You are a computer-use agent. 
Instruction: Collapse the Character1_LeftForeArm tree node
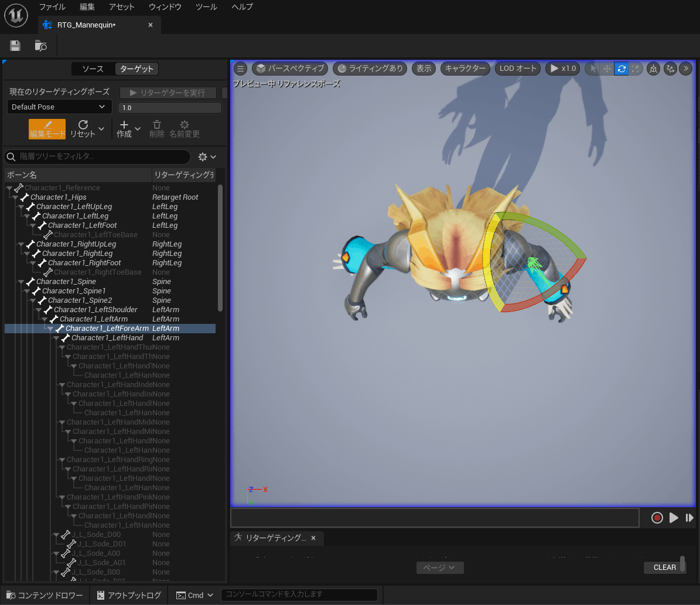click(x=50, y=329)
